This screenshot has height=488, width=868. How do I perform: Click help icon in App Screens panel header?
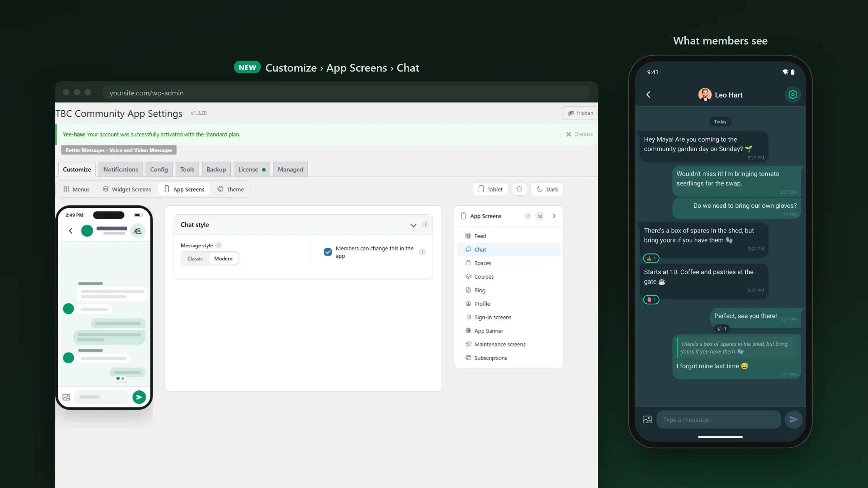[528, 216]
